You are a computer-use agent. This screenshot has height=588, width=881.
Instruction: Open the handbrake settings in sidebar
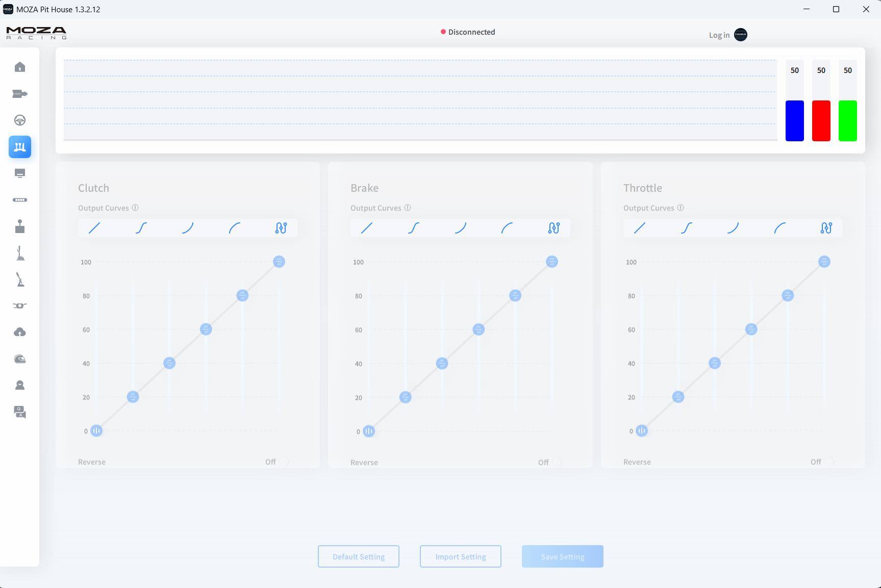point(20,280)
